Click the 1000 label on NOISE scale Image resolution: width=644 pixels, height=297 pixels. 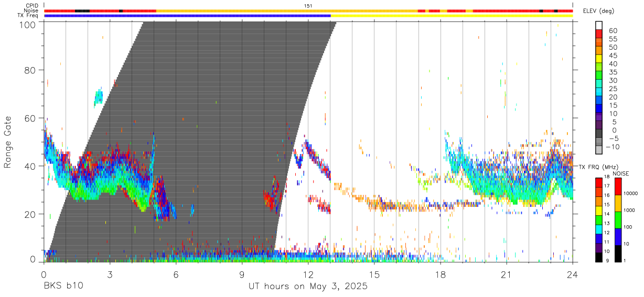[630, 210]
